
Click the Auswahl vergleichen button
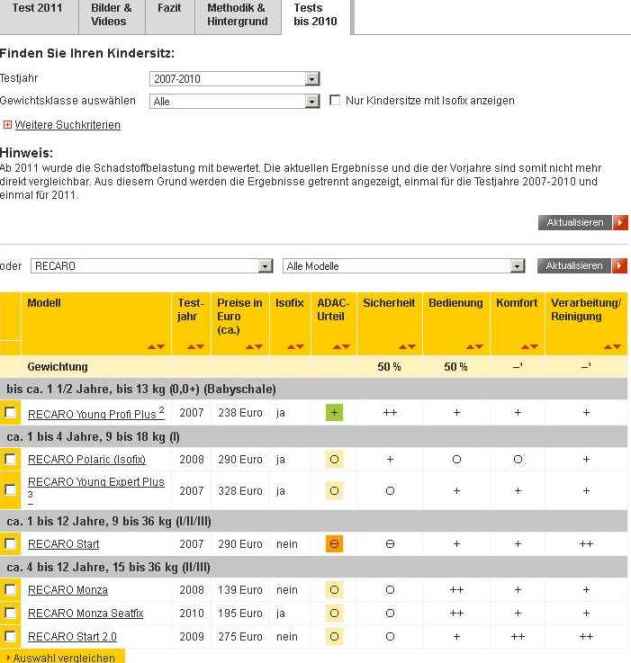(63, 656)
